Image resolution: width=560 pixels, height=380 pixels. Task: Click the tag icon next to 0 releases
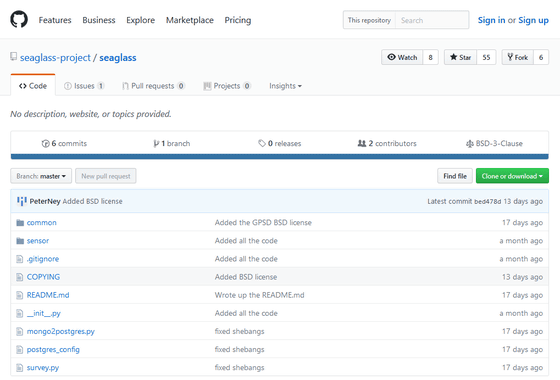coord(262,144)
